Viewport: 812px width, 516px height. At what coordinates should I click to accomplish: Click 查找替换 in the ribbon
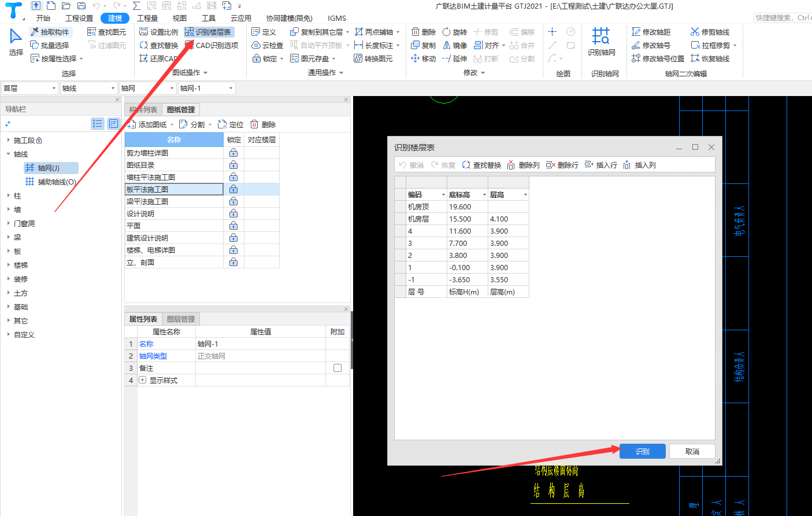[159, 45]
